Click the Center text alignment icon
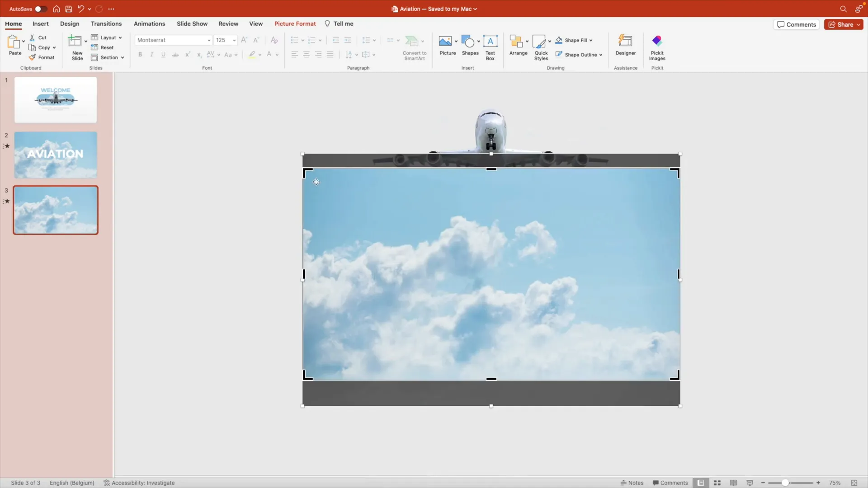 pyautogui.click(x=307, y=55)
